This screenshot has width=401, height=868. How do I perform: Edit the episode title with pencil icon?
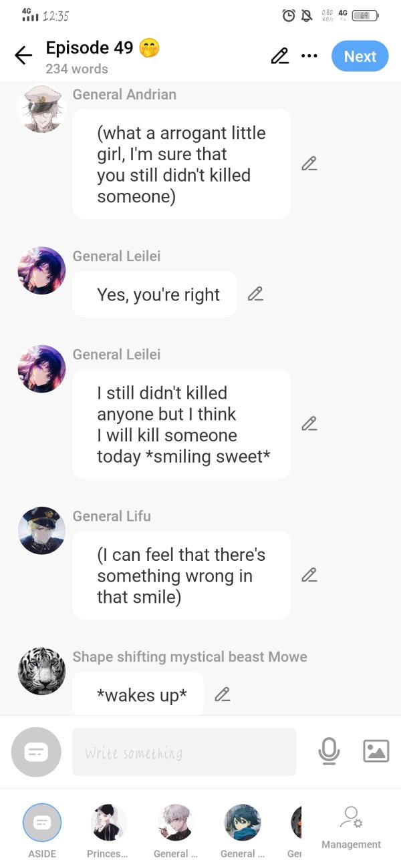279,57
